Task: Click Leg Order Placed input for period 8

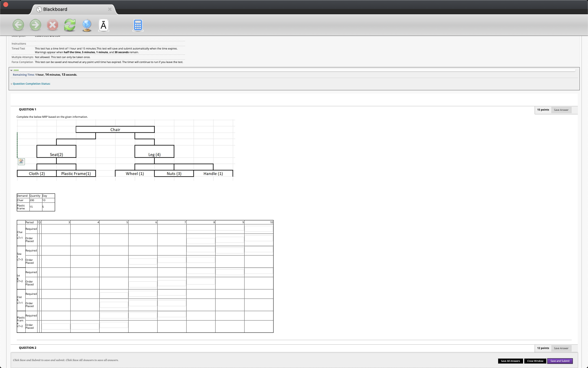Action: pos(201,281)
